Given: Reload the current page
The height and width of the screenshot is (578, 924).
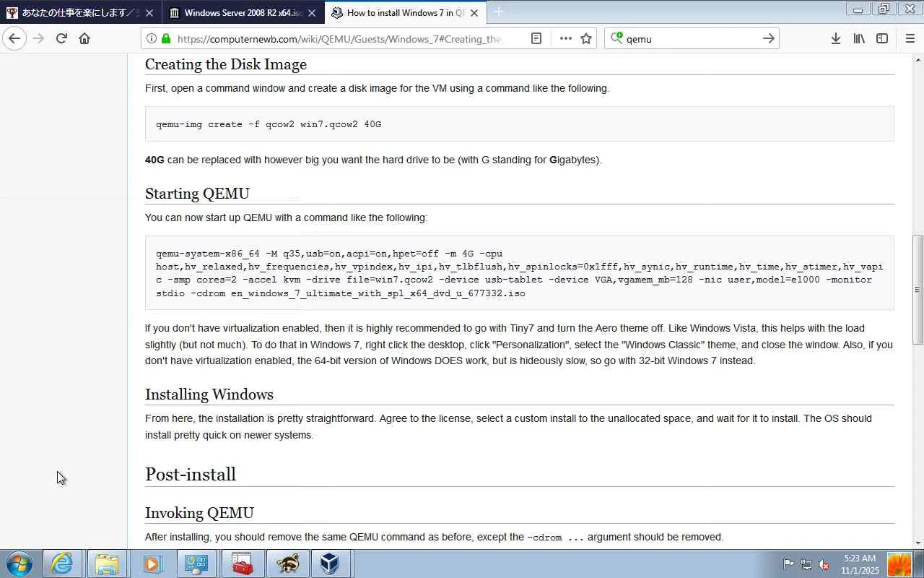Looking at the screenshot, I should click(x=61, y=38).
